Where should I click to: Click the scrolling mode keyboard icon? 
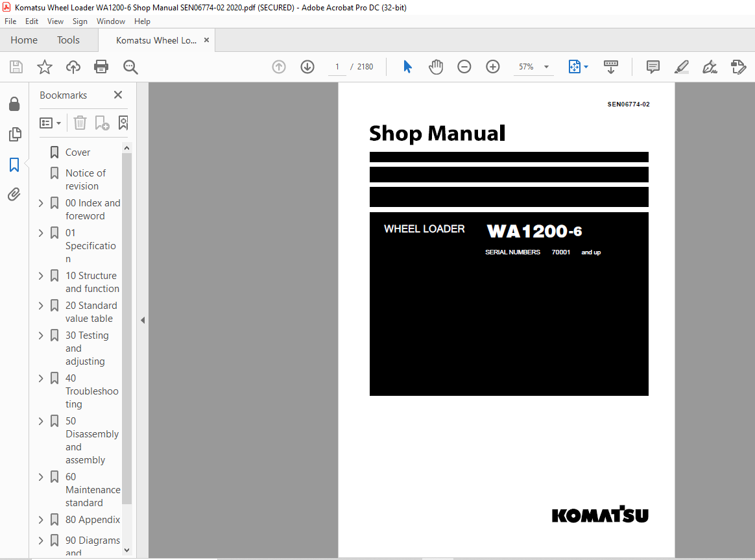(610, 67)
